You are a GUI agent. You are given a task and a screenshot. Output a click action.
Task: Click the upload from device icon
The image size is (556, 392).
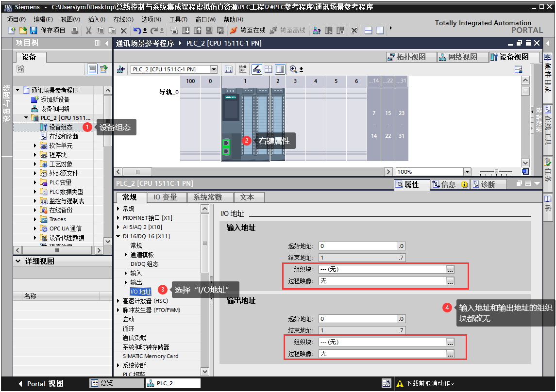click(x=198, y=31)
